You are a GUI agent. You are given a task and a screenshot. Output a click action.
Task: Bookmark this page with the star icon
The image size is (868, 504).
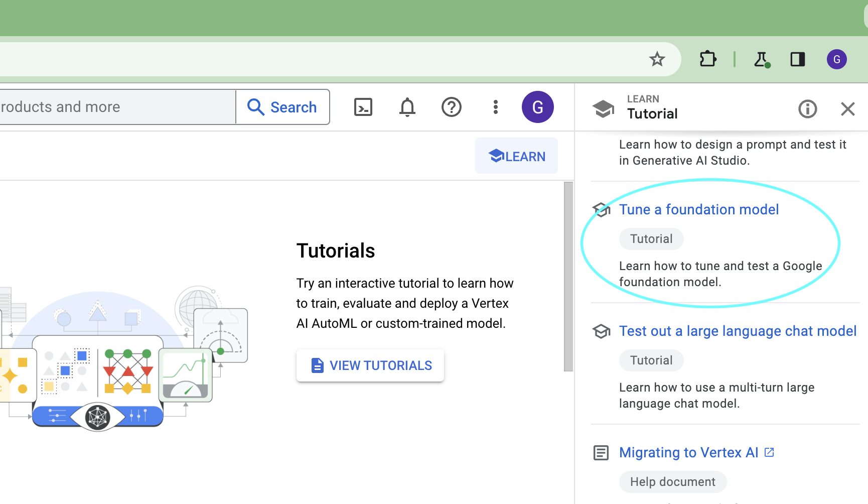tap(657, 59)
